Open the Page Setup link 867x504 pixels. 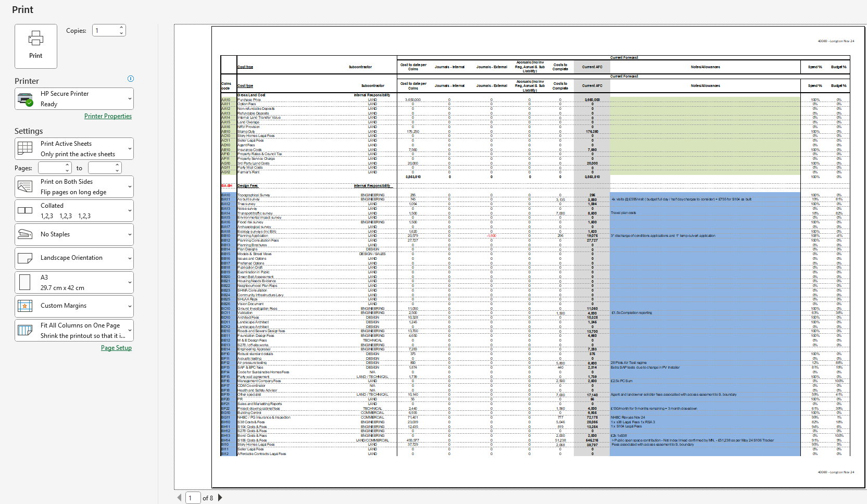tap(116, 348)
